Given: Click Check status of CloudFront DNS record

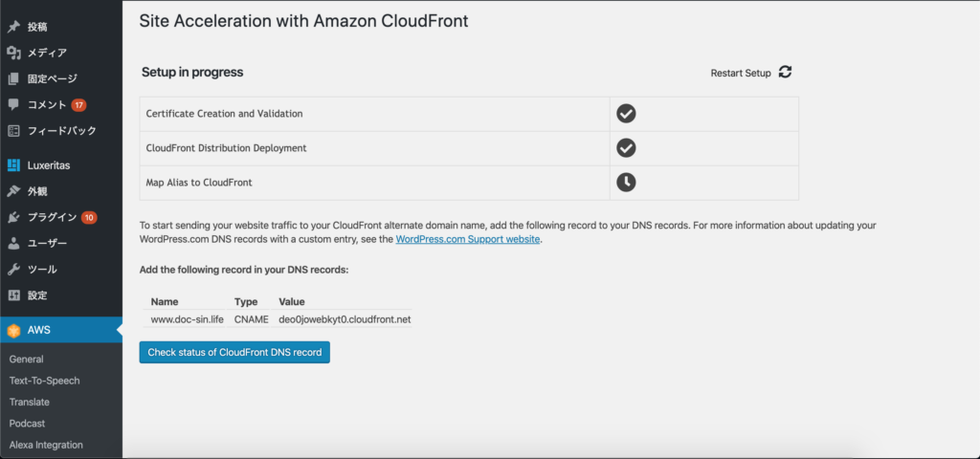Looking at the screenshot, I should [234, 352].
